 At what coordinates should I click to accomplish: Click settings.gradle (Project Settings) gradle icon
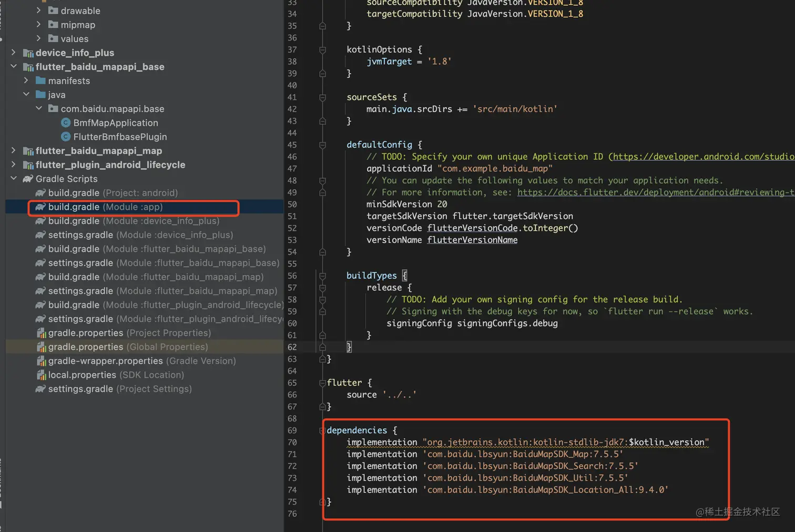40,388
